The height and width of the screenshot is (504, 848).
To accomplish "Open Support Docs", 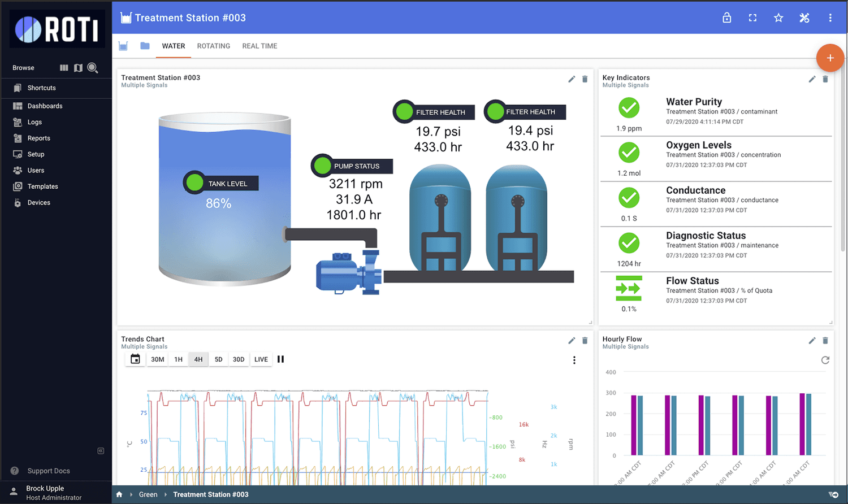I will [x=49, y=471].
